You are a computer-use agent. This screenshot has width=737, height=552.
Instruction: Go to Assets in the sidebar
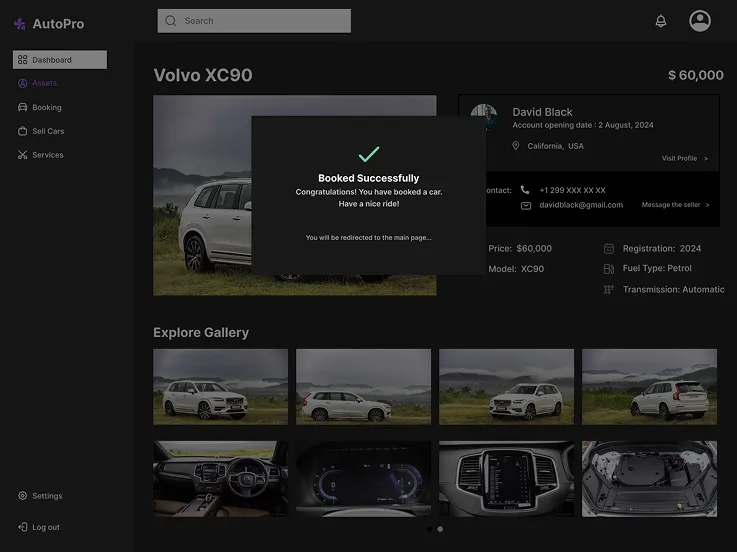pyautogui.click(x=44, y=83)
